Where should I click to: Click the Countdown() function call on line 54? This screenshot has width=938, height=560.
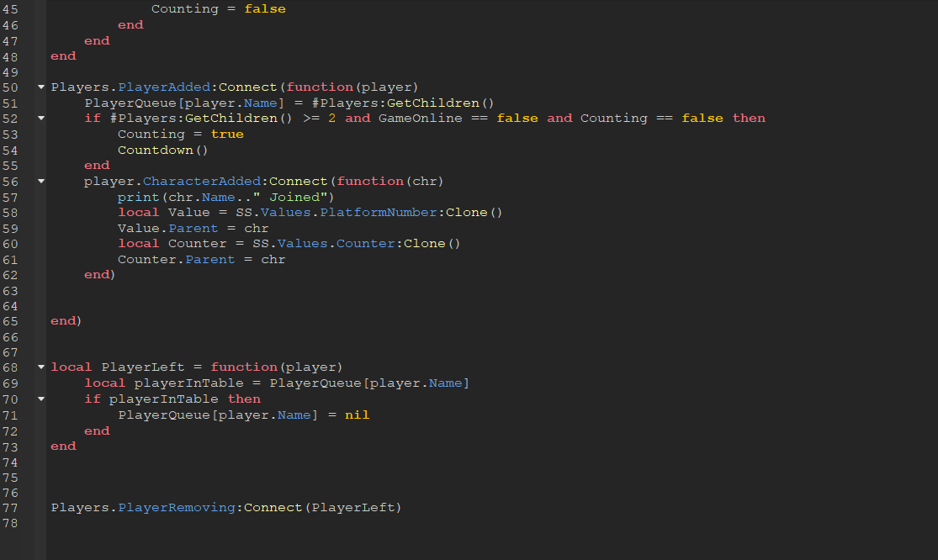click(162, 149)
